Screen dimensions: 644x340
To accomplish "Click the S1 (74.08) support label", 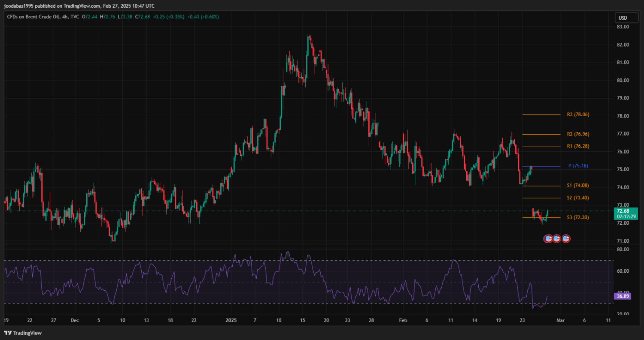I will [x=578, y=186].
